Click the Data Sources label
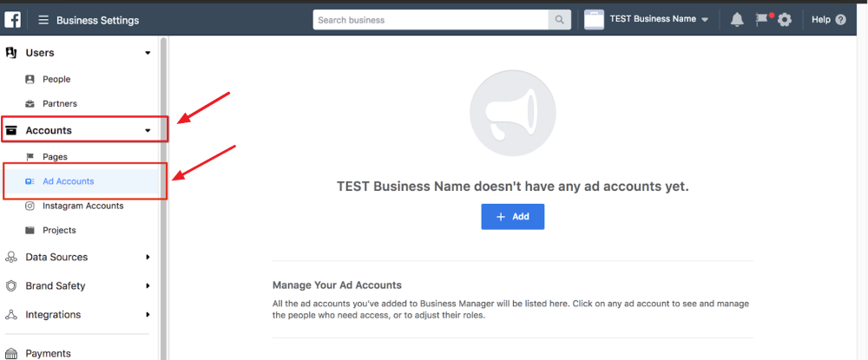The width and height of the screenshot is (868, 360). (56, 257)
